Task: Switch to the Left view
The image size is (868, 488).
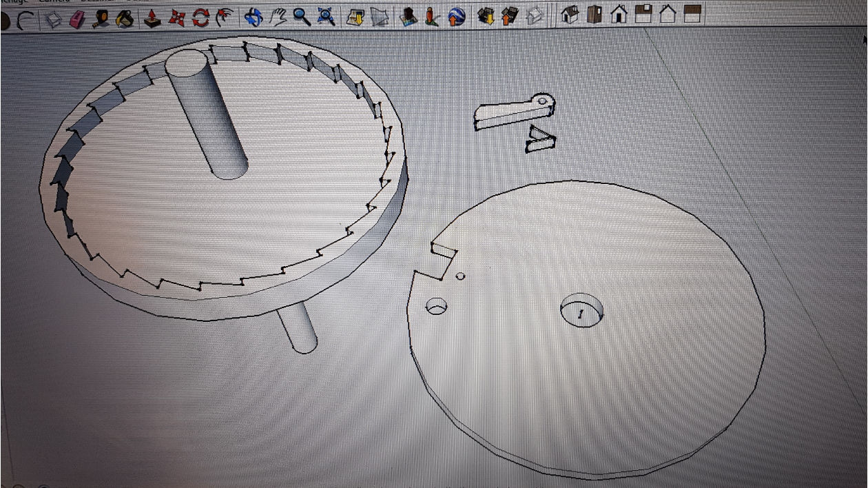Action: pyautogui.click(x=692, y=12)
